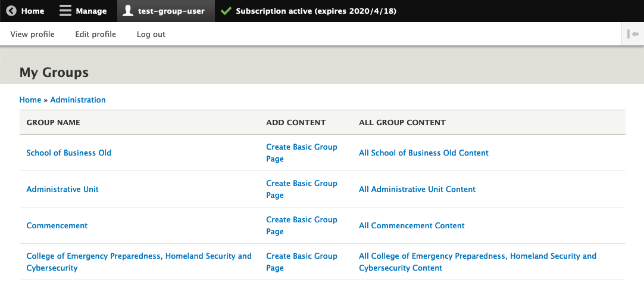Log out of the account
Viewport: 644px width, 304px height.
(151, 34)
